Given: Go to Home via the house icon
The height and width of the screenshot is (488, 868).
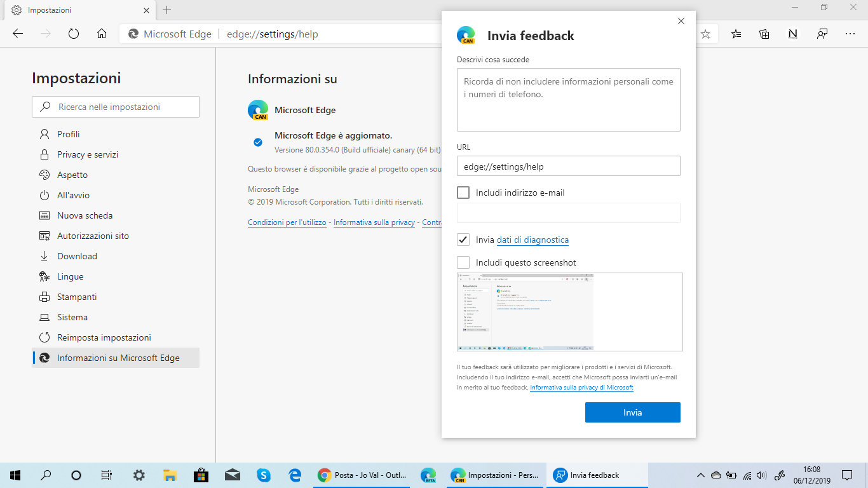Looking at the screenshot, I should [x=102, y=34].
